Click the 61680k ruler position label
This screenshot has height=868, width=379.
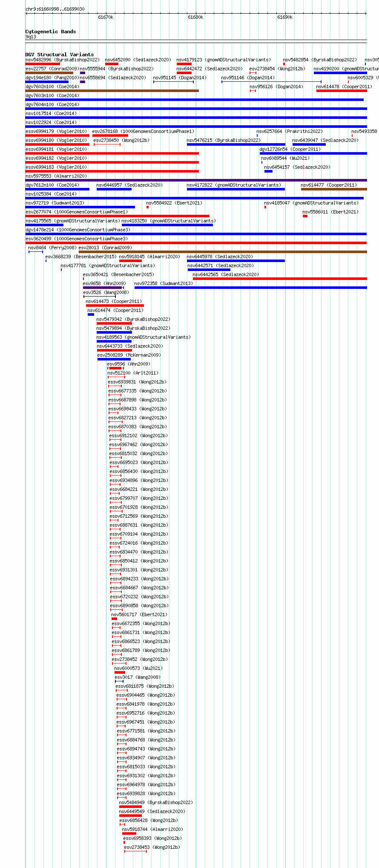[195, 17]
